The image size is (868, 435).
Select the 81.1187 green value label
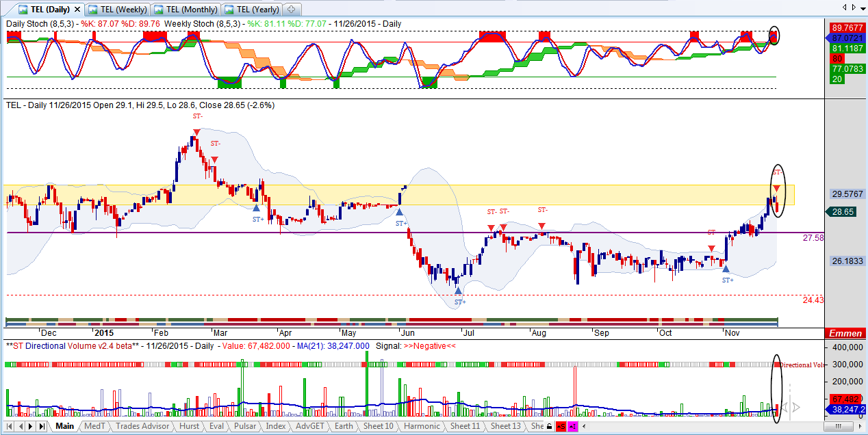tap(847, 49)
